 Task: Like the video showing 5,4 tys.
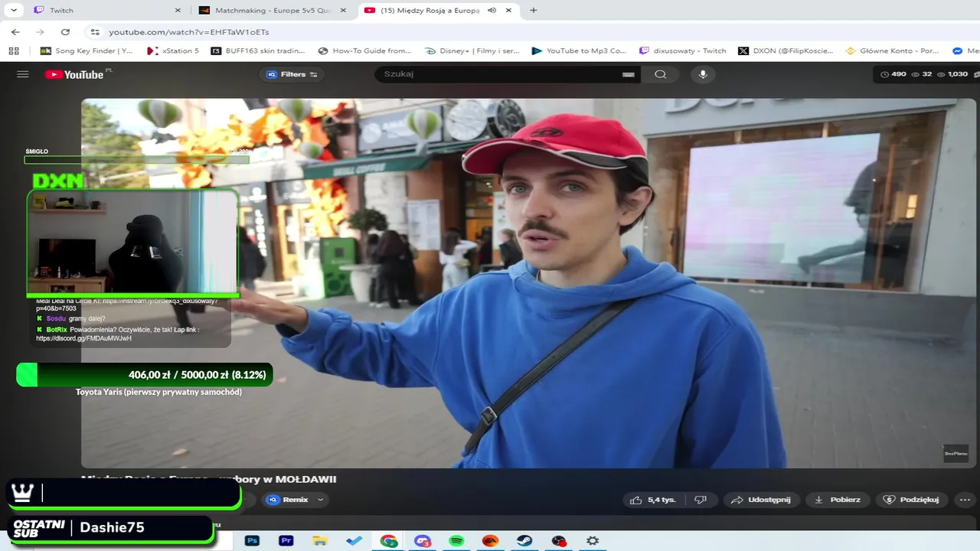tap(653, 500)
